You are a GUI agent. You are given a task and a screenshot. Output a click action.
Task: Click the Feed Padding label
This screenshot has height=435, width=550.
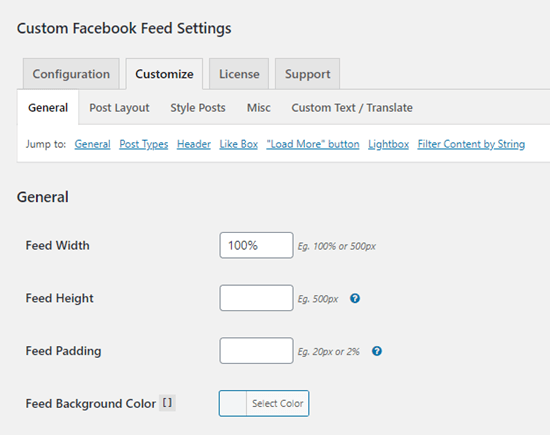[x=63, y=351]
